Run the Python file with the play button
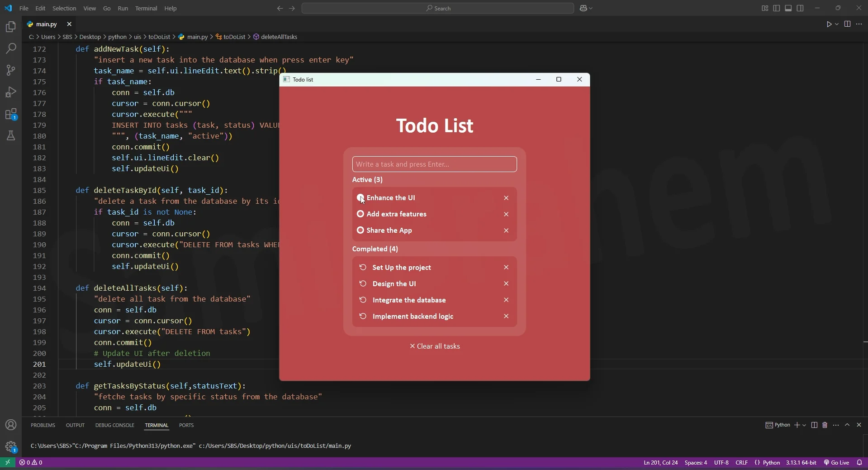The image size is (868, 470). click(830, 24)
